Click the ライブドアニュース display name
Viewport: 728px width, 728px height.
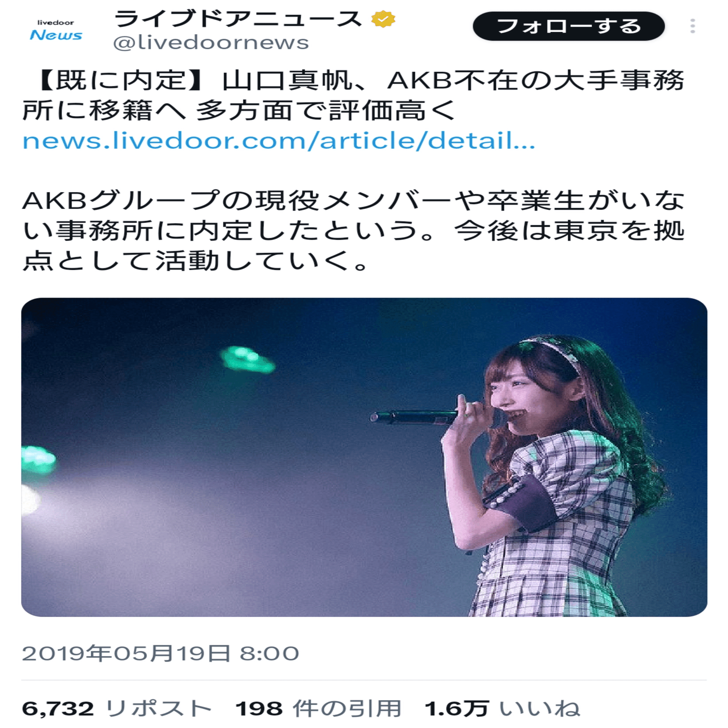point(238,19)
